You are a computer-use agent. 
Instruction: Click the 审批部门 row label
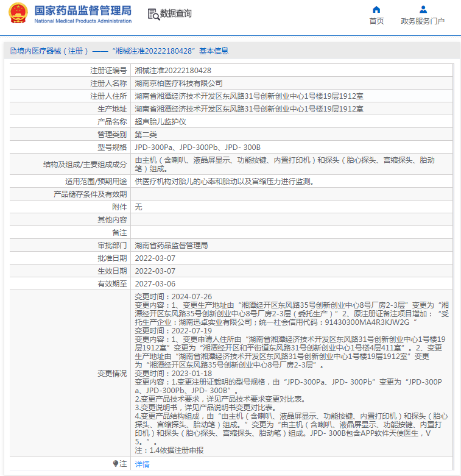112,245
